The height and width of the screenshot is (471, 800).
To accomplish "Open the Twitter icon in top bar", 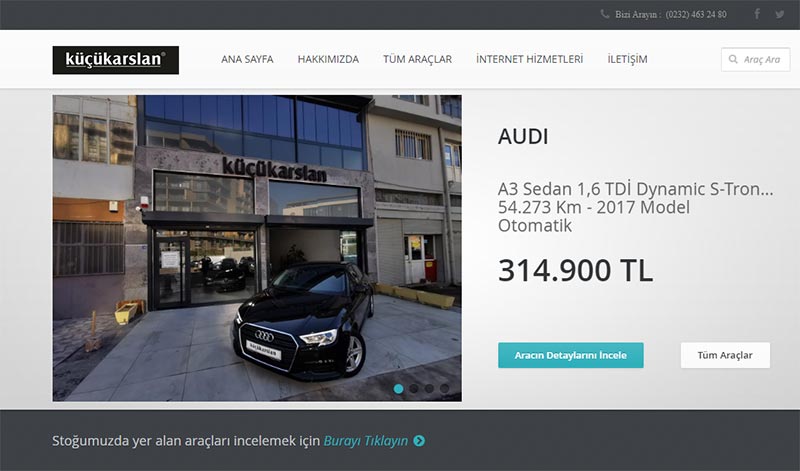I will 780,14.
